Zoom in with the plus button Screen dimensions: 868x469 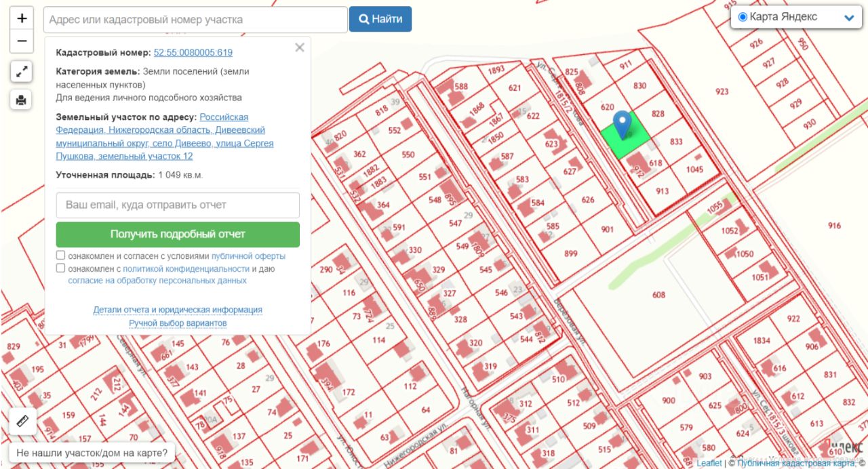[x=22, y=18]
